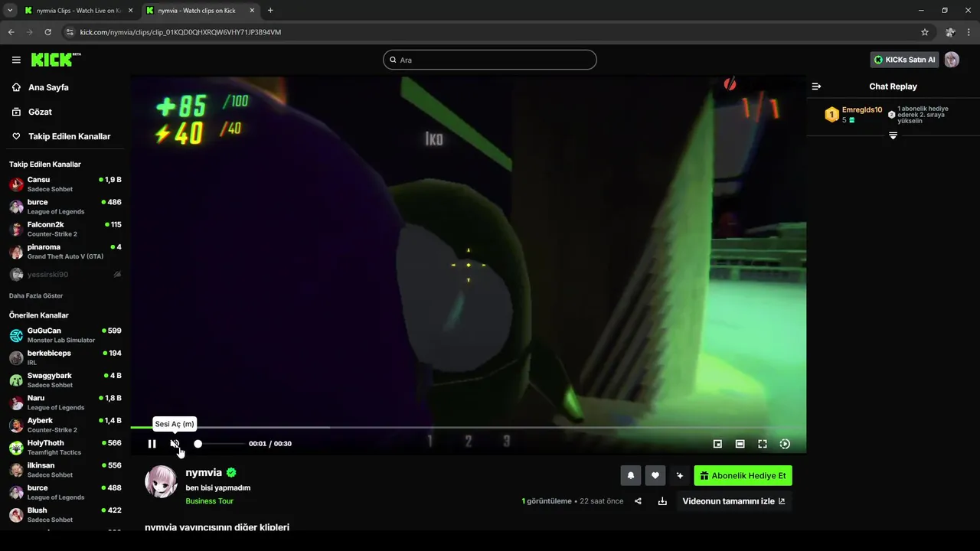
Task: Go back in browser history
Action: tap(11, 32)
